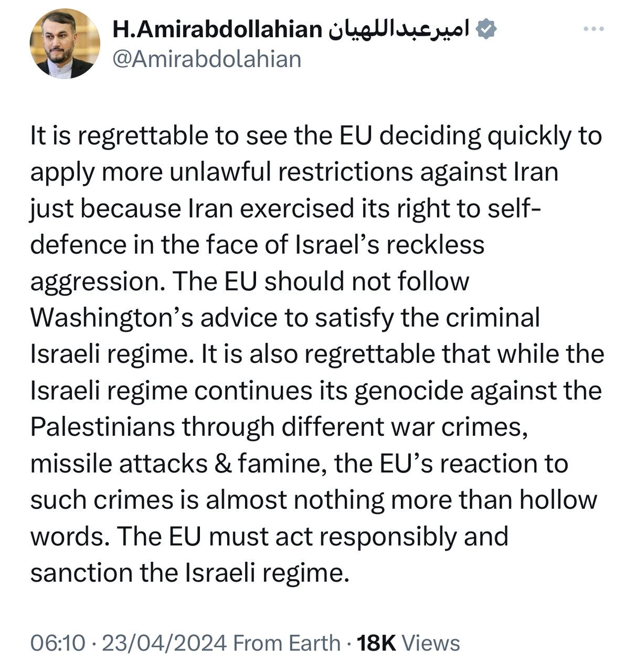Click the H.Amirabdollahian display name

pyautogui.click(x=217, y=30)
